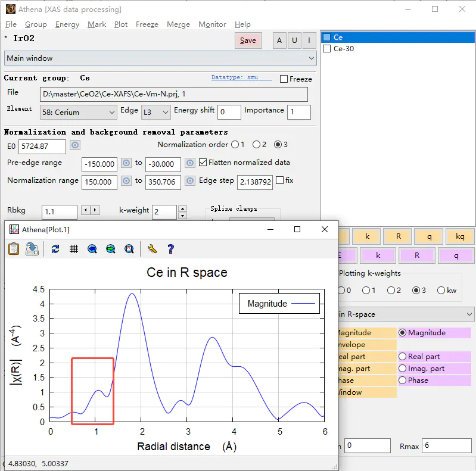476x471 pixels.
Task: Open the Element dropdown showing Cerium
Action: pos(79,112)
